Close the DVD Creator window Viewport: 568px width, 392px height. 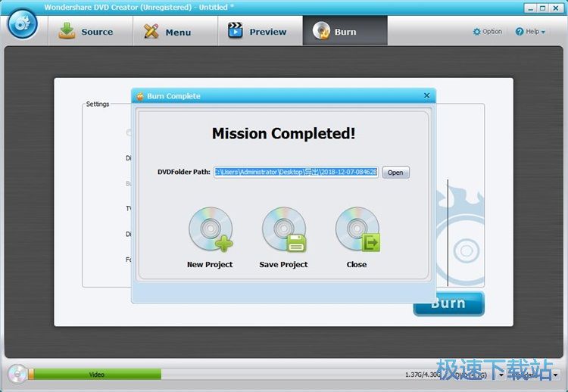[x=555, y=8]
